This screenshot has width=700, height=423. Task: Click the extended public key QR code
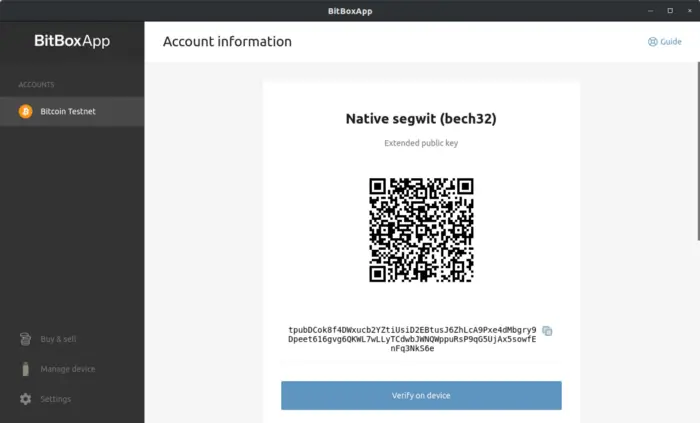tap(421, 230)
